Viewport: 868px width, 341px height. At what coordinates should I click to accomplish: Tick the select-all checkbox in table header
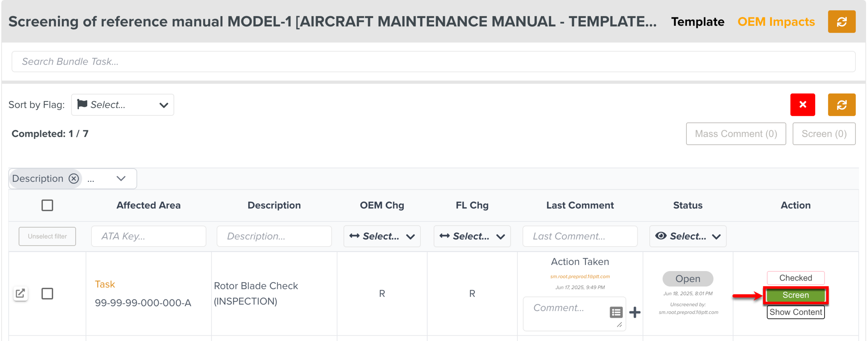47,205
